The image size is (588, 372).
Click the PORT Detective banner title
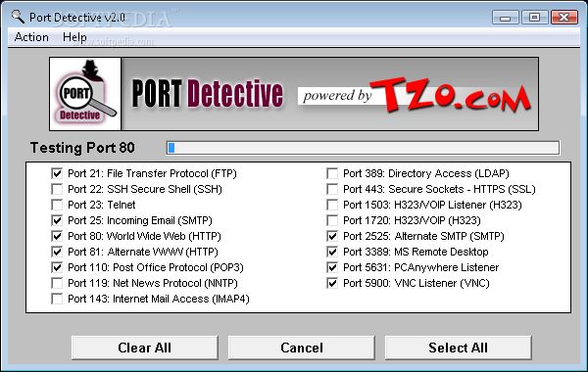point(208,94)
